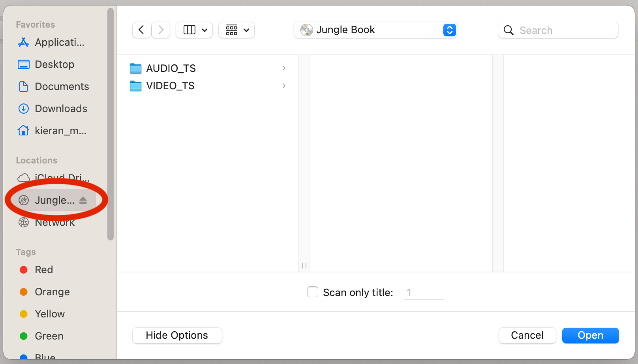Click the Jungle Book disc icon in path bar
Viewport: 638px width, 364px height.
pyautogui.click(x=306, y=30)
